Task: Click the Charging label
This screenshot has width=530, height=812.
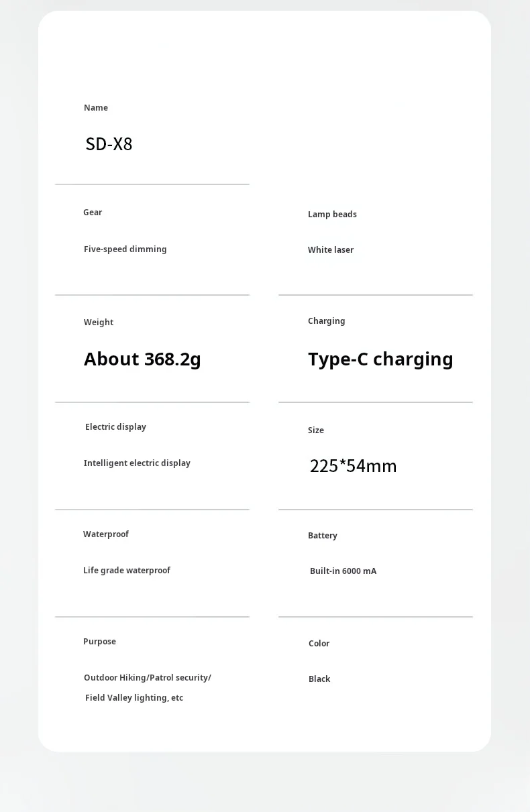Action: coord(327,321)
